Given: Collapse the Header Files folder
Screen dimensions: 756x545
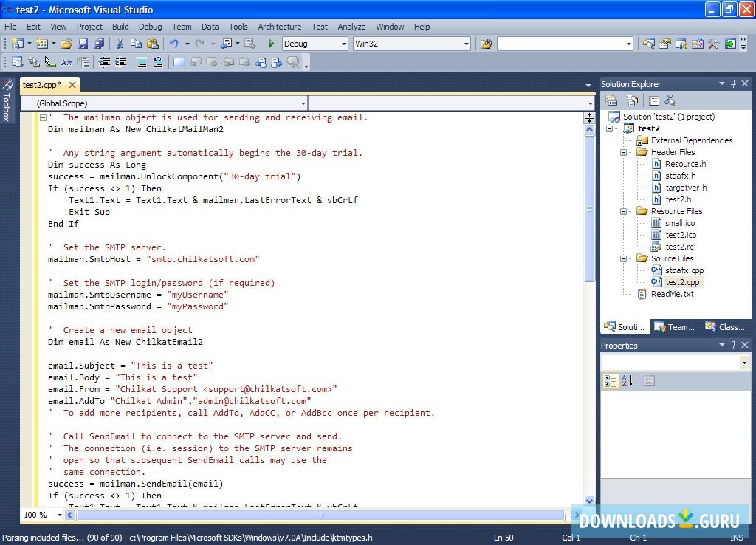Looking at the screenshot, I should coord(623,152).
